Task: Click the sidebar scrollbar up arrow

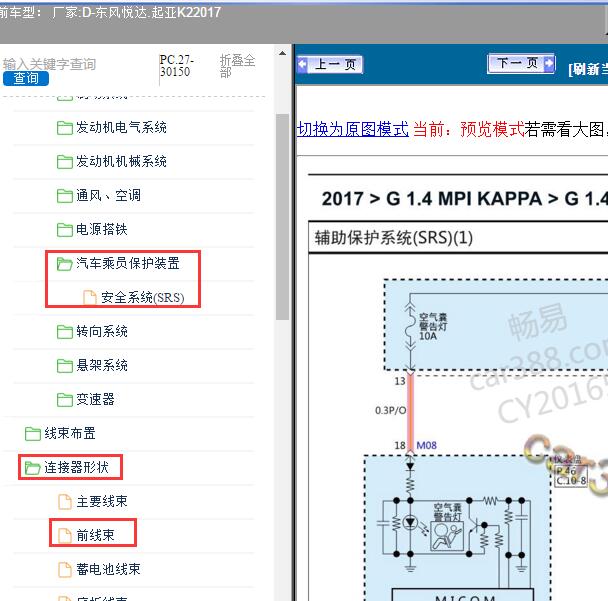Action: click(283, 53)
